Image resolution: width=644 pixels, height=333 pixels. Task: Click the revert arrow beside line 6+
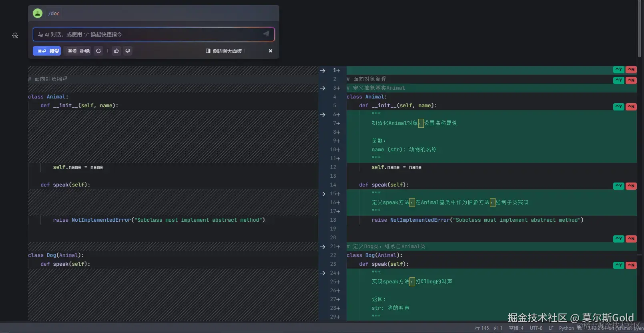click(323, 114)
